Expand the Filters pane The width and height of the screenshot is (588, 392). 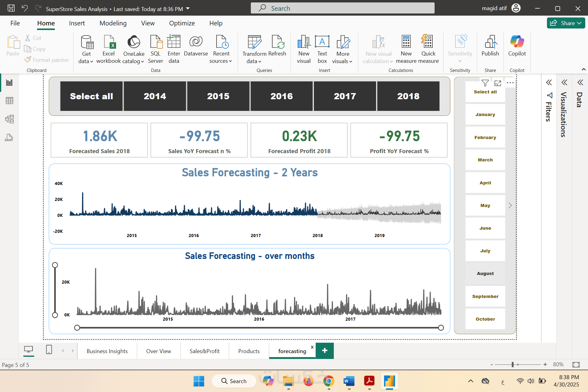click(549, 82)
